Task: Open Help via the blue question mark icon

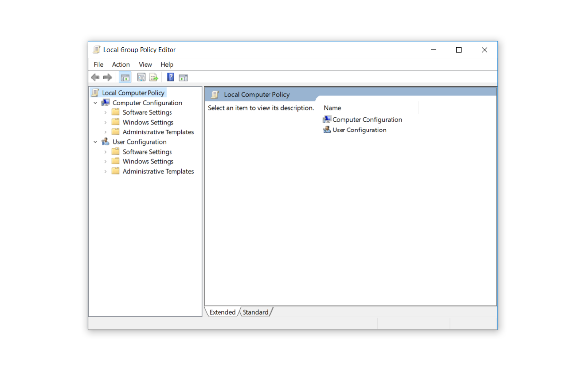Action: [x=171, y=77]
